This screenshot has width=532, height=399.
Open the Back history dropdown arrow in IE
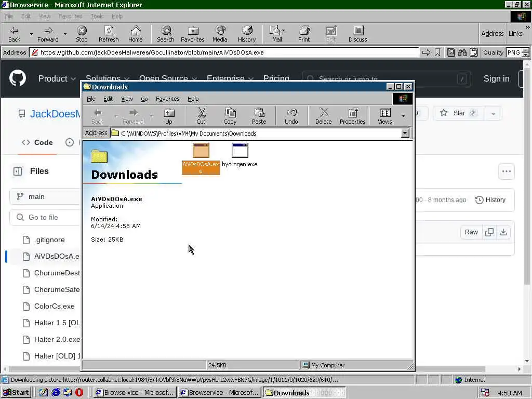click(x=31, y=34)
